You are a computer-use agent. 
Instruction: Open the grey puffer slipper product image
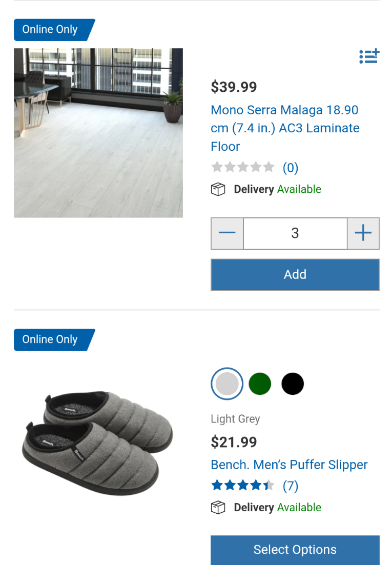[98, 443]
